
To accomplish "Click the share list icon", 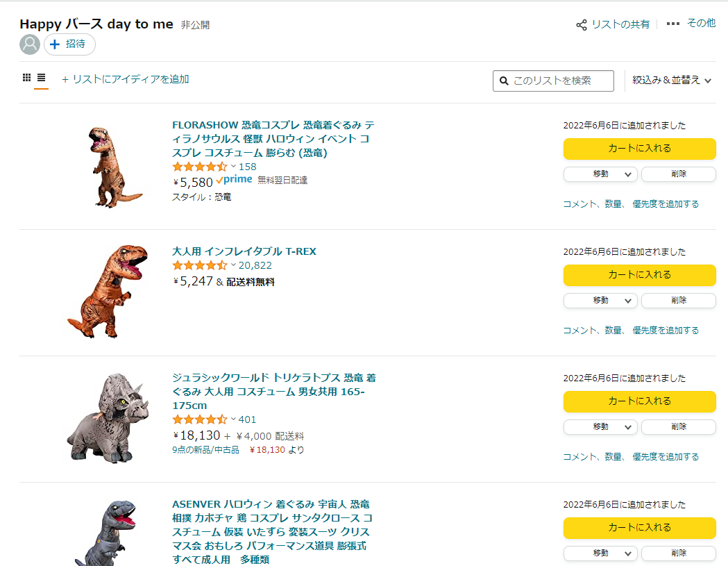I will coord(582,24).
